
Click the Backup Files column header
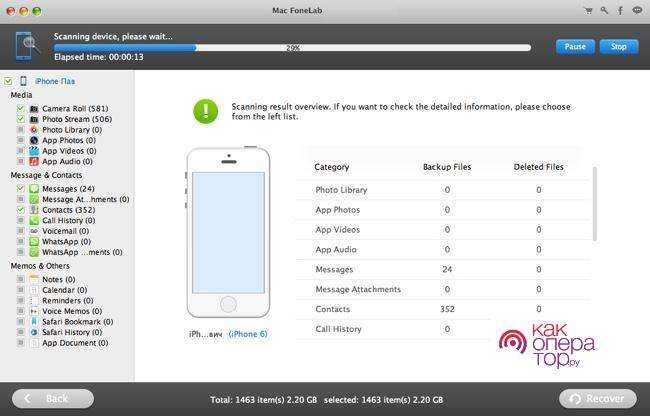(447, 167)
